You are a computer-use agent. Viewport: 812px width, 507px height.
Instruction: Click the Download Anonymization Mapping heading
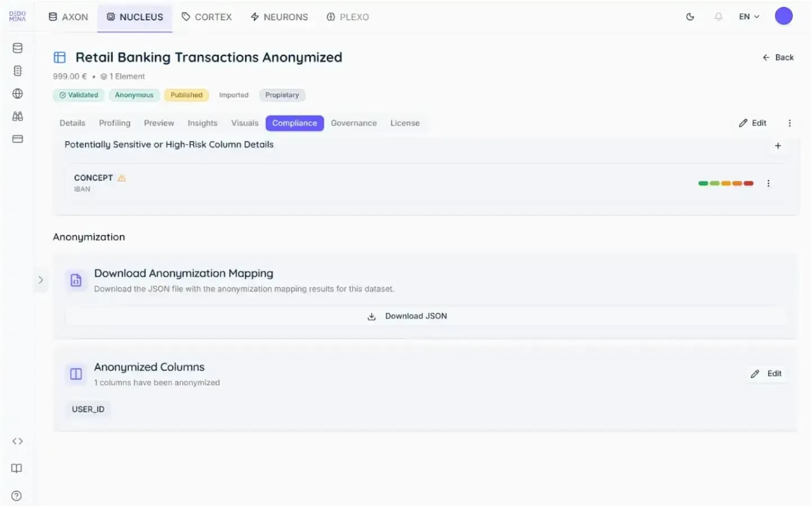pos(184,273)
